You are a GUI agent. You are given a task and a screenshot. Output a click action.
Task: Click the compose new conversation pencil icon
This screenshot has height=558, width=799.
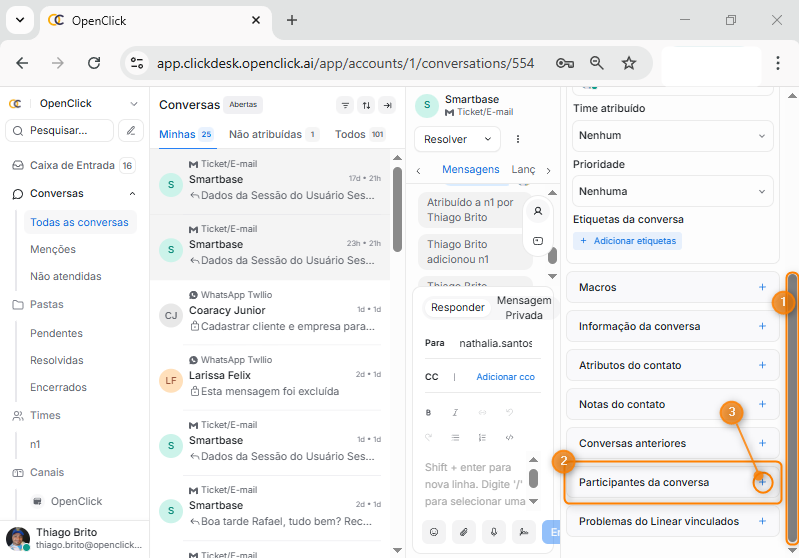pyautogui.click(x=131, y=130)
